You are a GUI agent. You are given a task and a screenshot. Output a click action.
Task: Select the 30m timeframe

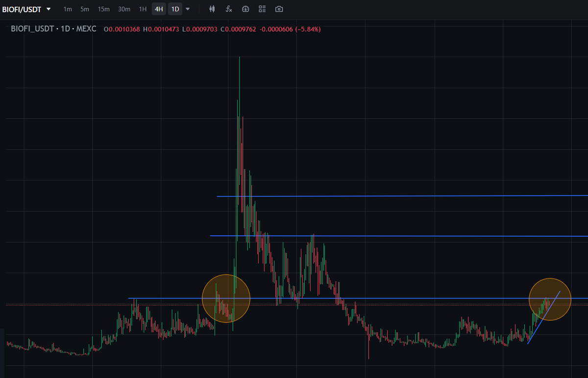point(124,9)
